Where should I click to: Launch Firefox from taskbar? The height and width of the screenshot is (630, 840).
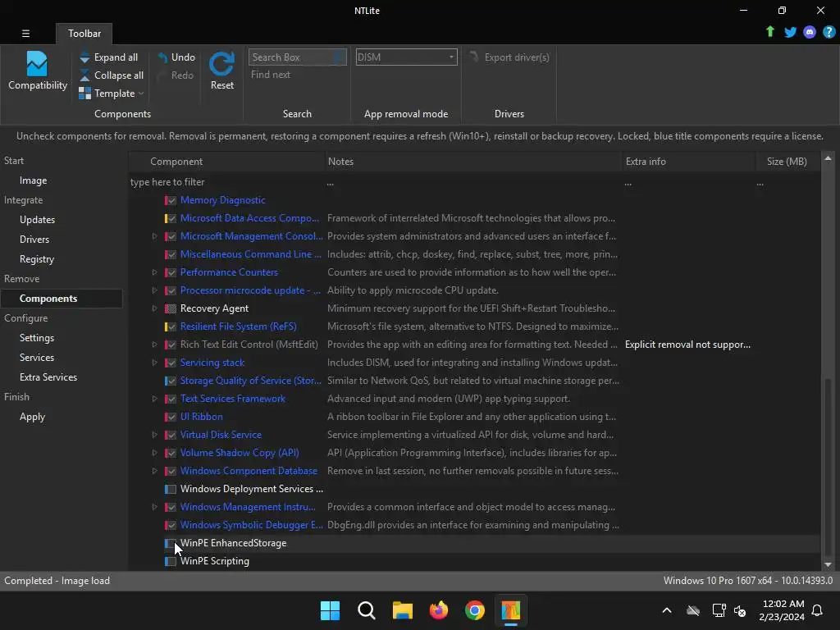coord(438,610)
